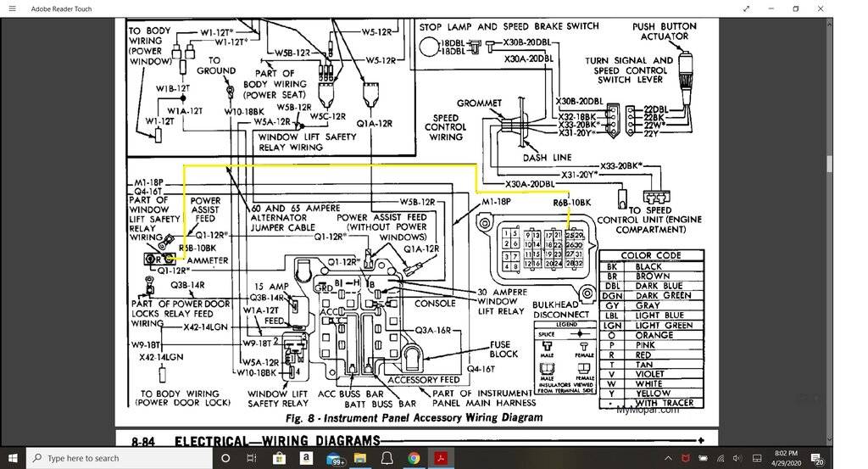Open the Mail app showing 99+ badge

[333, 458]
